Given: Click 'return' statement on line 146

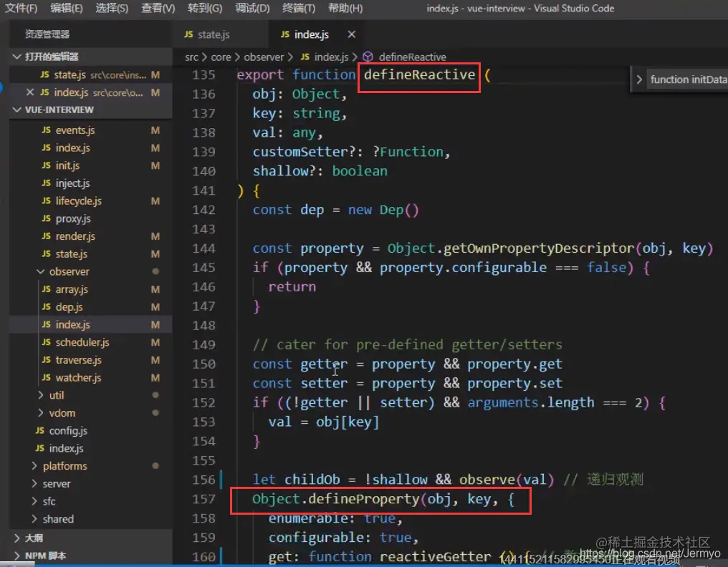Looking at the screenshot, I should (292, 287).
